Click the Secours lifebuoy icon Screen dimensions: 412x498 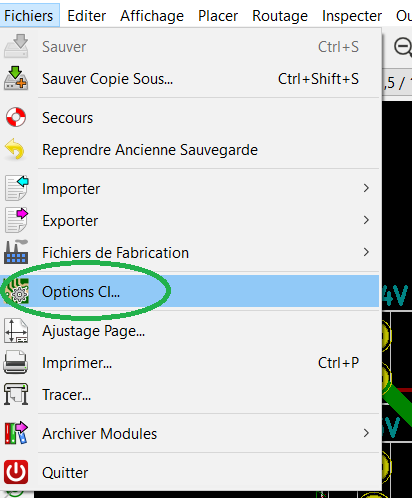(x=16, y=117)
